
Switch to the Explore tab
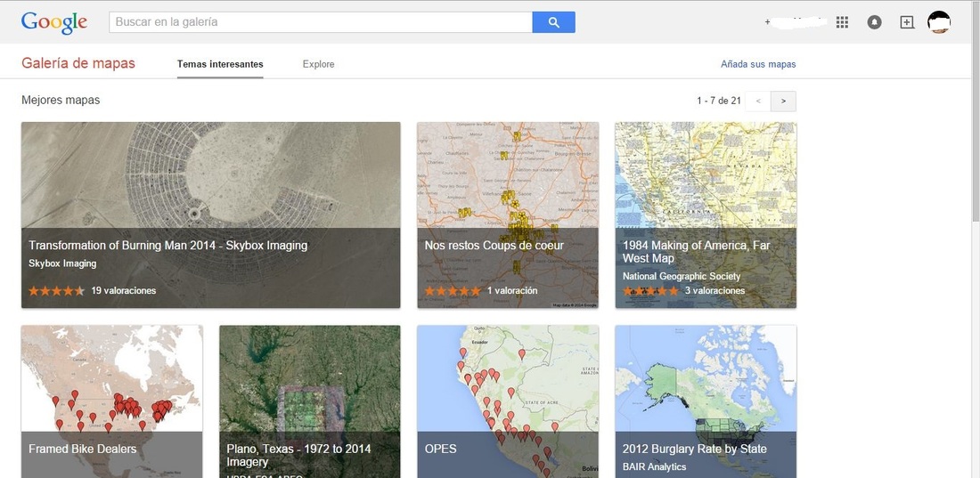coord(318,64)
